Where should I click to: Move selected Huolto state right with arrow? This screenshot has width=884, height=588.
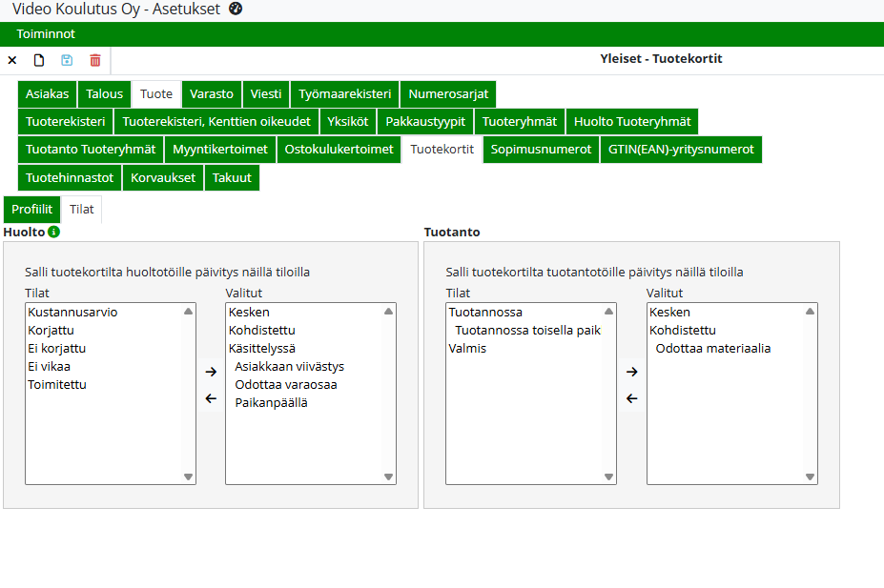[x=211, y=372]
